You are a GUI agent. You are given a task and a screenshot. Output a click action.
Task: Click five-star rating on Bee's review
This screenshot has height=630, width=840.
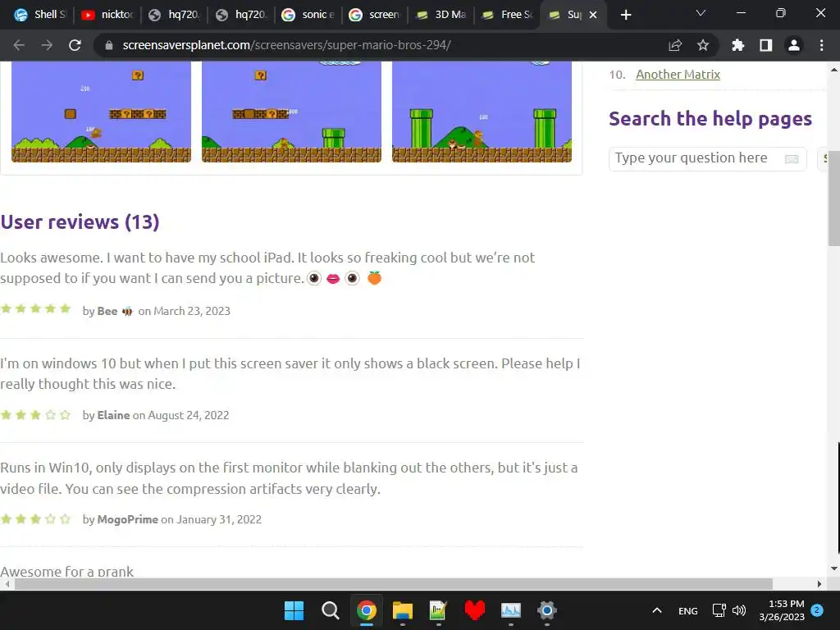(35, 308)
